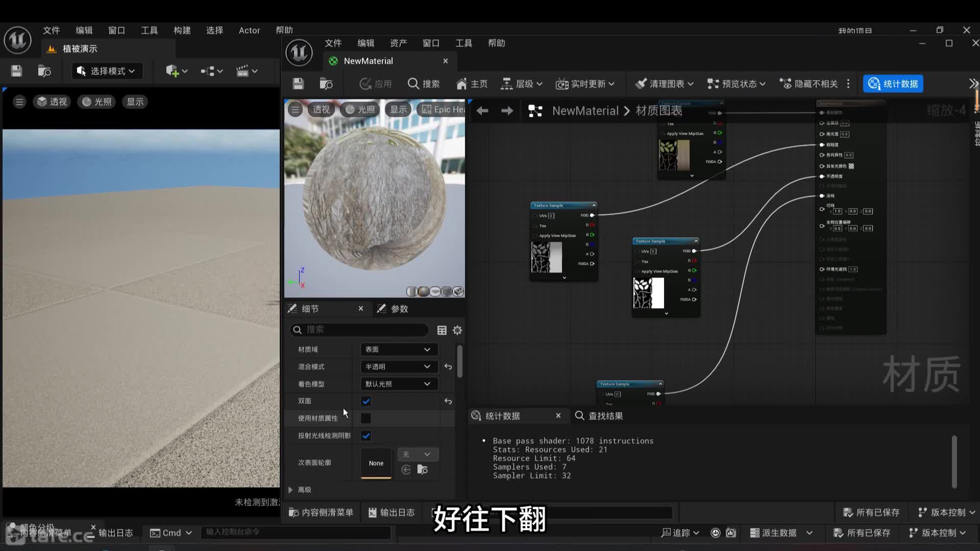Click the NewMaterial breadcrumb link
Viewport: 980px width, 551px height.
click(x=585, y=111)
